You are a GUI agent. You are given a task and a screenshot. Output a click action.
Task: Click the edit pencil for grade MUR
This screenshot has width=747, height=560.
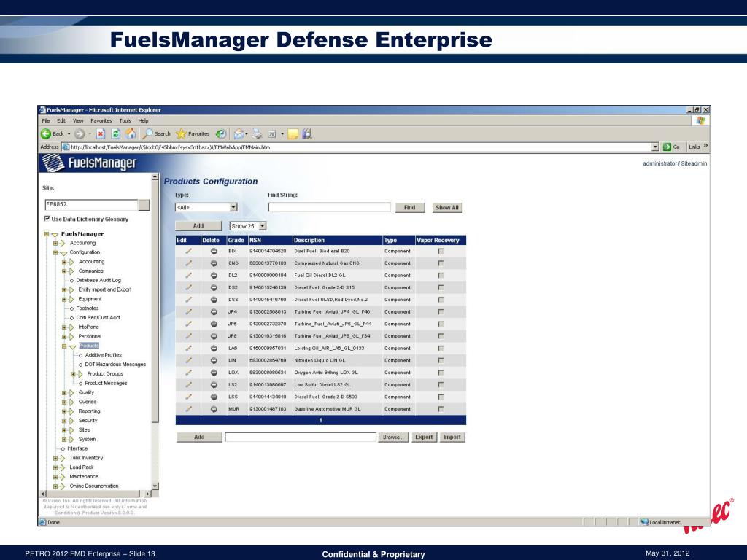(x=189, y=408)
